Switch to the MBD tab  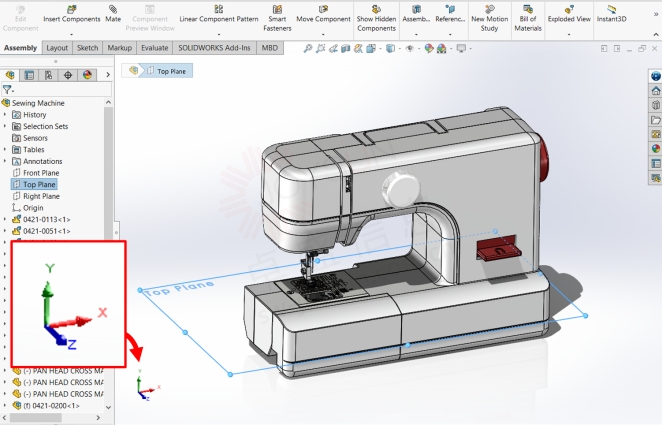(x=269, y=48)
